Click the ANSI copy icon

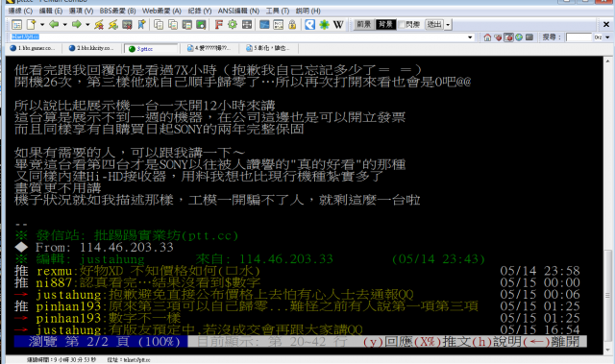[x=173, y=25]
